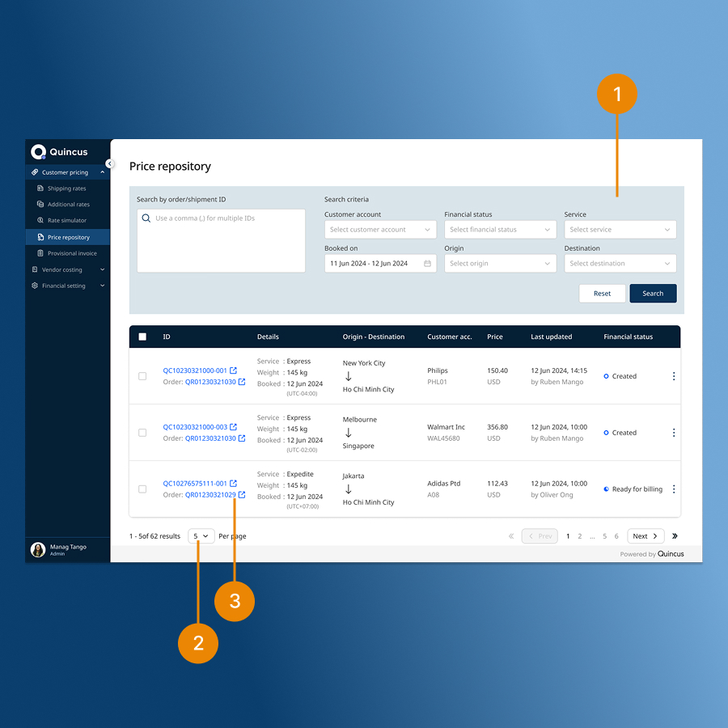Go to Shipping rates in sidebar
The image size is (728, 728).
[66, 188]
